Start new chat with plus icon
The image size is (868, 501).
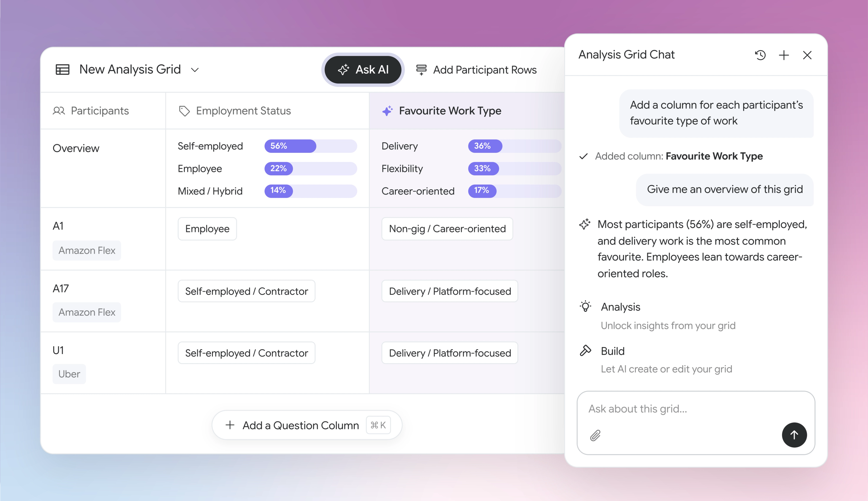tap(784, 55)
